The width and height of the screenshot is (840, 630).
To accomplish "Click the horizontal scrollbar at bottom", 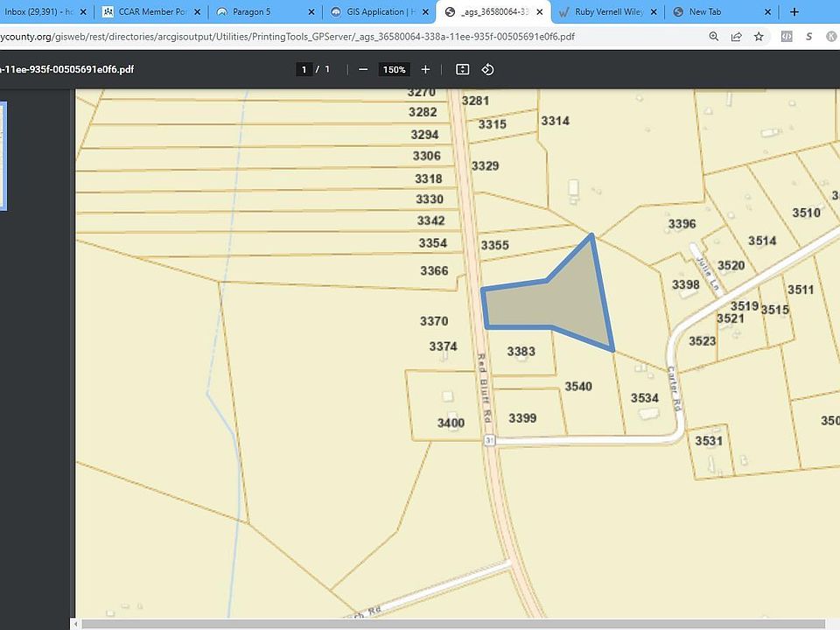I will (x=455, y=624).
